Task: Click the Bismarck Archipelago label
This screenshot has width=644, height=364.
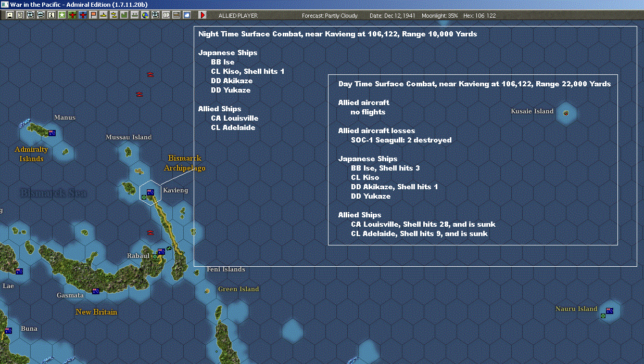Action: click(x=185, y=163)
